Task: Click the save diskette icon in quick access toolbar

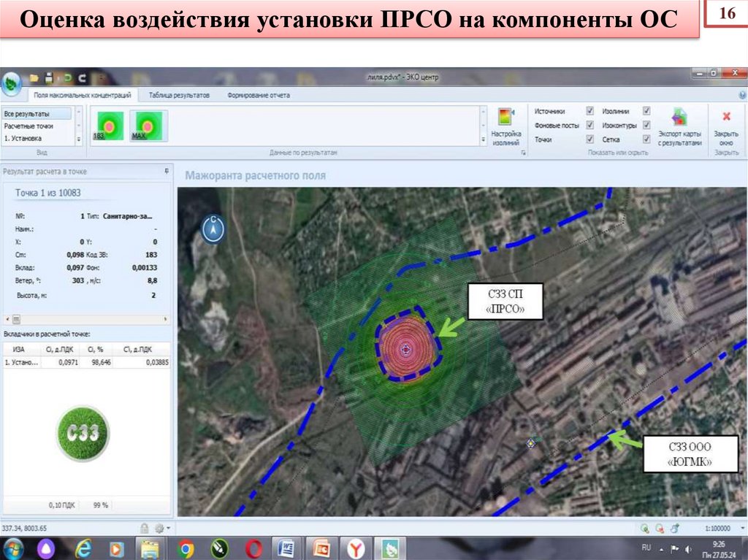Action: pos(49,77)
